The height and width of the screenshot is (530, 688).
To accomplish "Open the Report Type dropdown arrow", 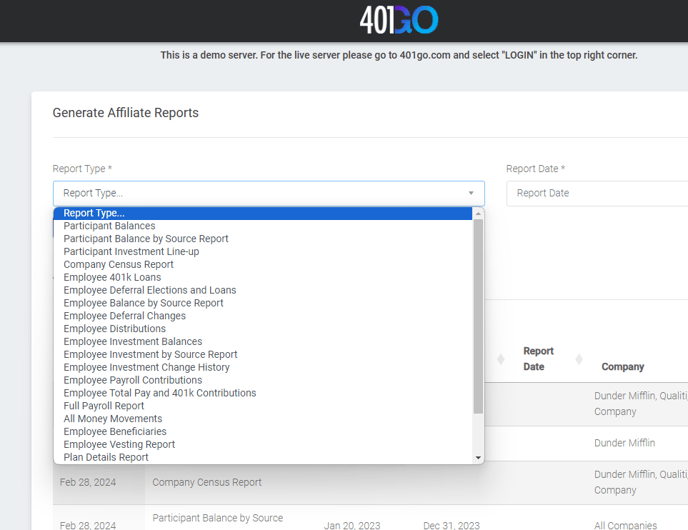I will click(471, 194).
